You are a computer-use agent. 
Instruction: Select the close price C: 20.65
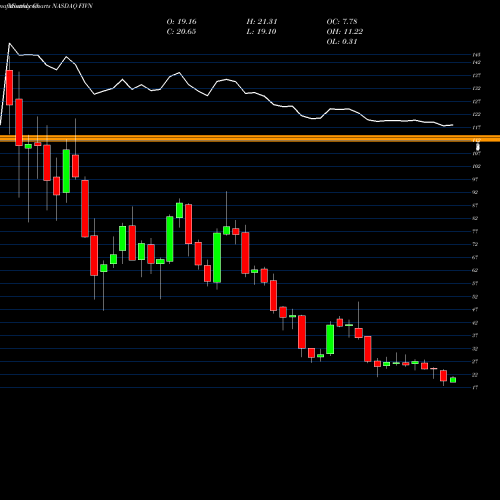pyautogui.click(x=181, y=32)
